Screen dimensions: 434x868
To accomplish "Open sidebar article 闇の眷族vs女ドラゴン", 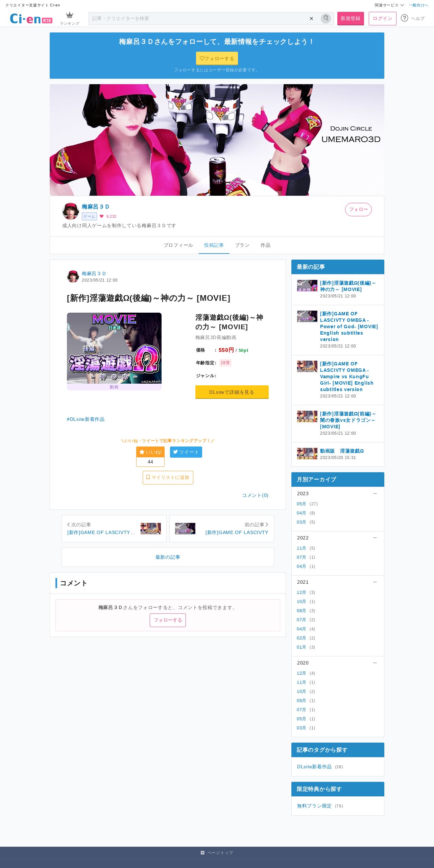I will click(x=348, y=420).
